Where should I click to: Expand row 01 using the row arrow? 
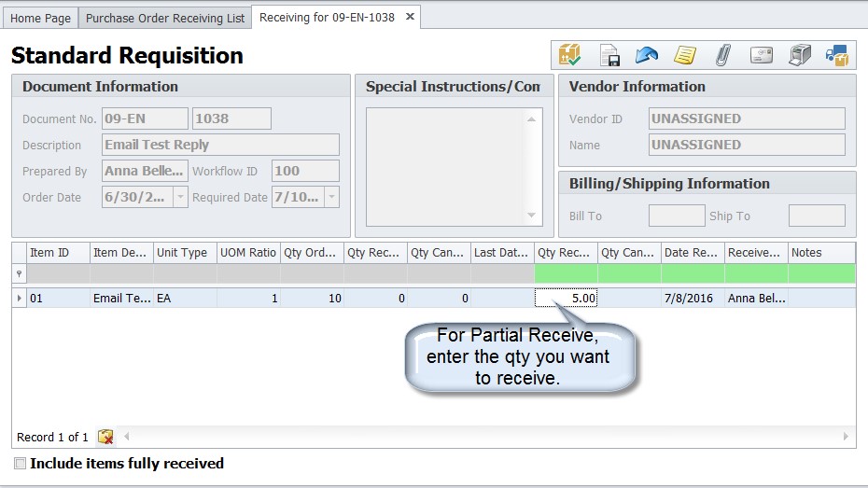point(20,299)
